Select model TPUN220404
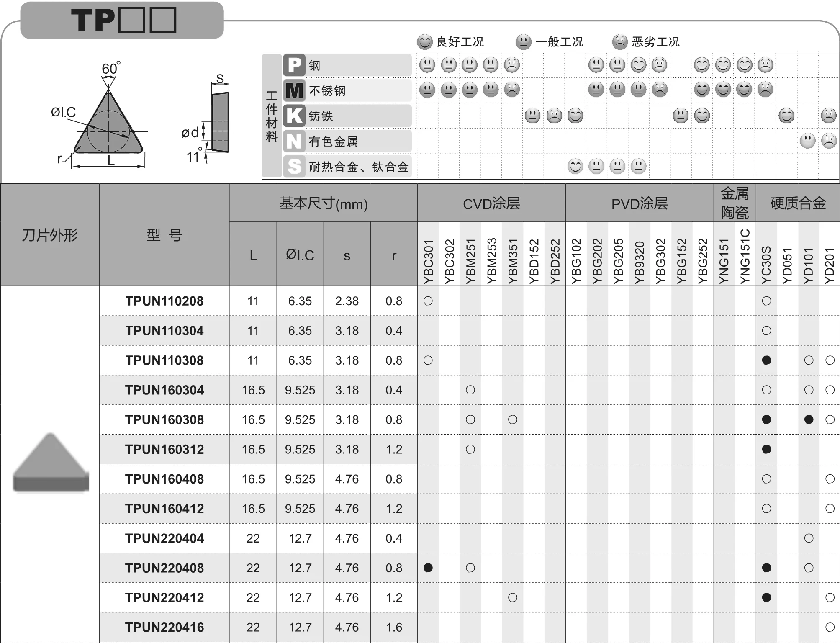 coord(164,538)
